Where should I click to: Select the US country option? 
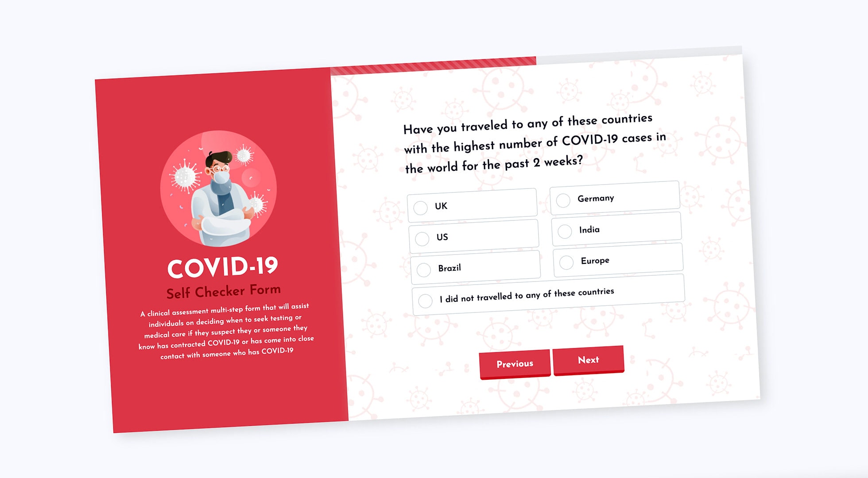click(x=422, y=237)
